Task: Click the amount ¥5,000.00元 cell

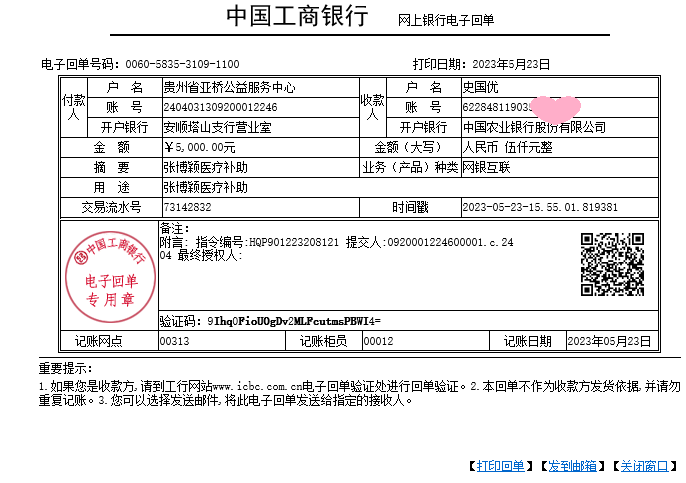Action: (199, 147)
